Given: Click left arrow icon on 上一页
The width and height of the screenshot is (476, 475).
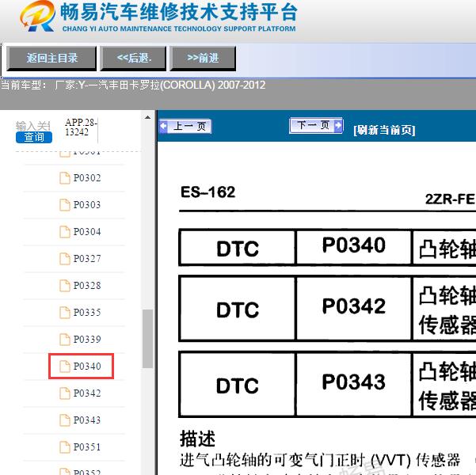Looking at the screenshot, I should coord(163,126).
